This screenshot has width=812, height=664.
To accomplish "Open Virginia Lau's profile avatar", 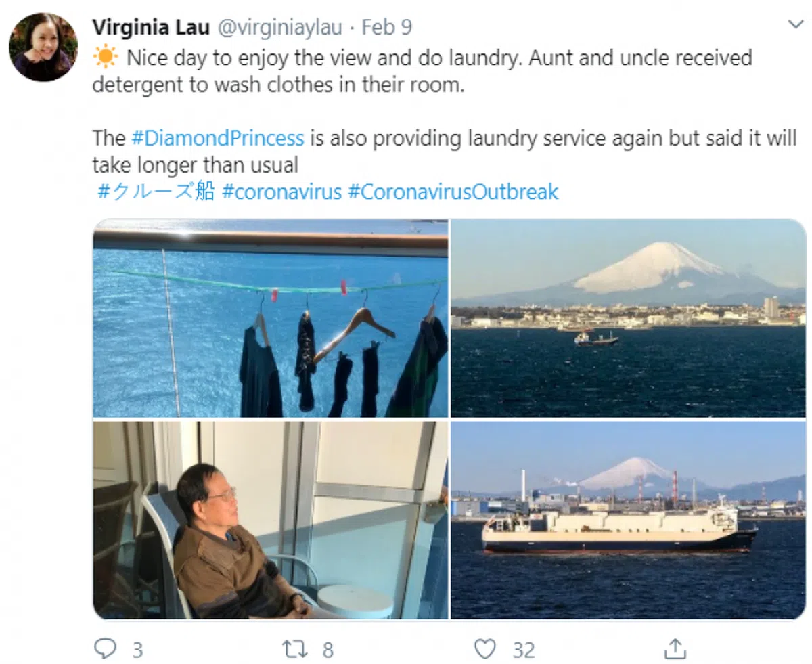I will point(43,47).
